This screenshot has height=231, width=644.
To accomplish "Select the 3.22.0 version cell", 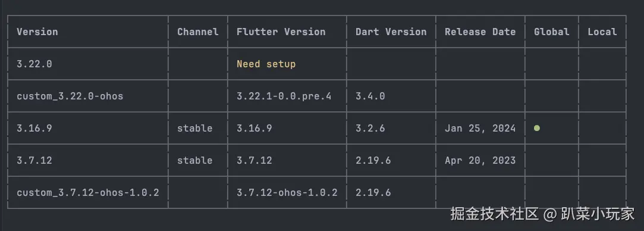I will 34,64.
